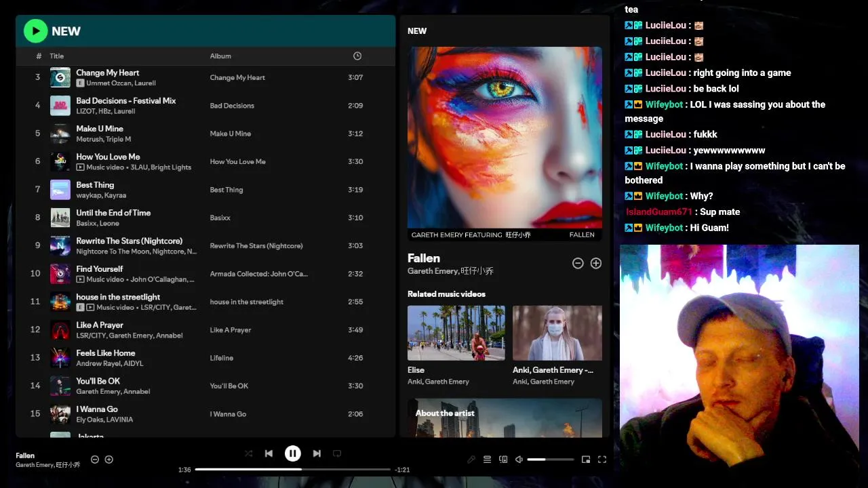Play the Anki, Gareth Emery video thumbnail

[x=557, y=333]
